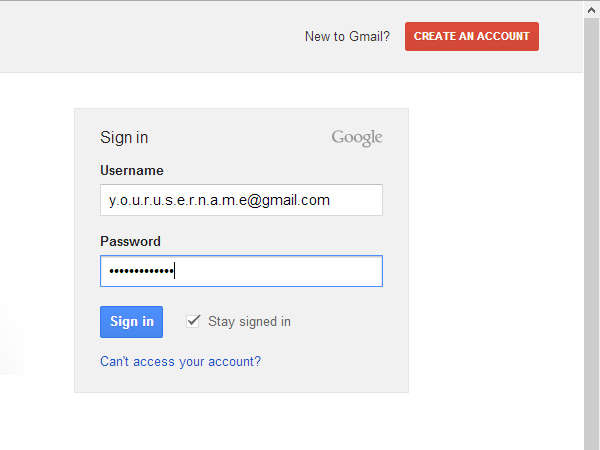Focus the Username input field

pyautogui.click(x=241, y=200)
